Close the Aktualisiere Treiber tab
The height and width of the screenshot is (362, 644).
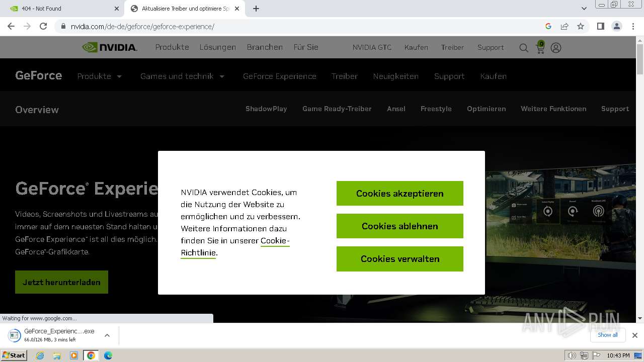pos(237,9)
